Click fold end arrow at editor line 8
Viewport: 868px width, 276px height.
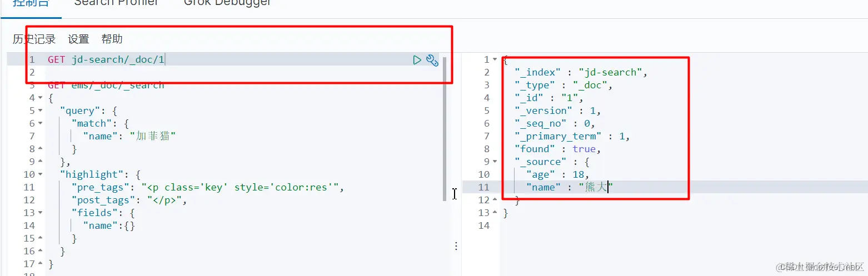pos(40,149)
